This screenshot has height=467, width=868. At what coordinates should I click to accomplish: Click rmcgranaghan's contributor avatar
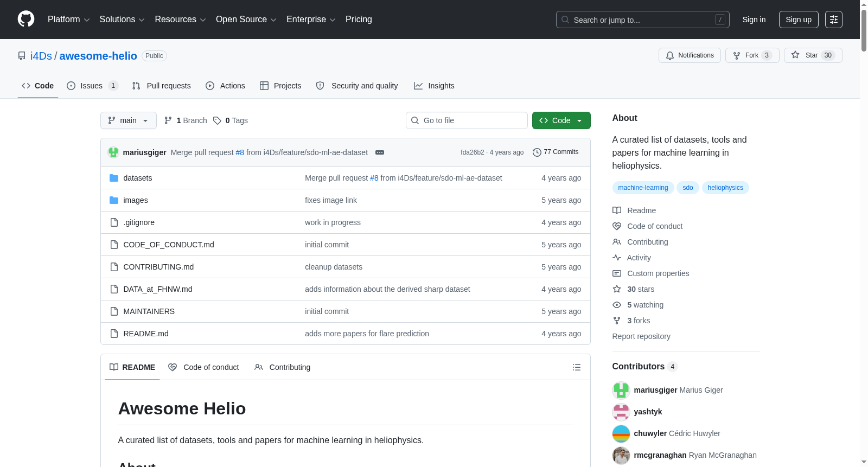tap(621, 455)
